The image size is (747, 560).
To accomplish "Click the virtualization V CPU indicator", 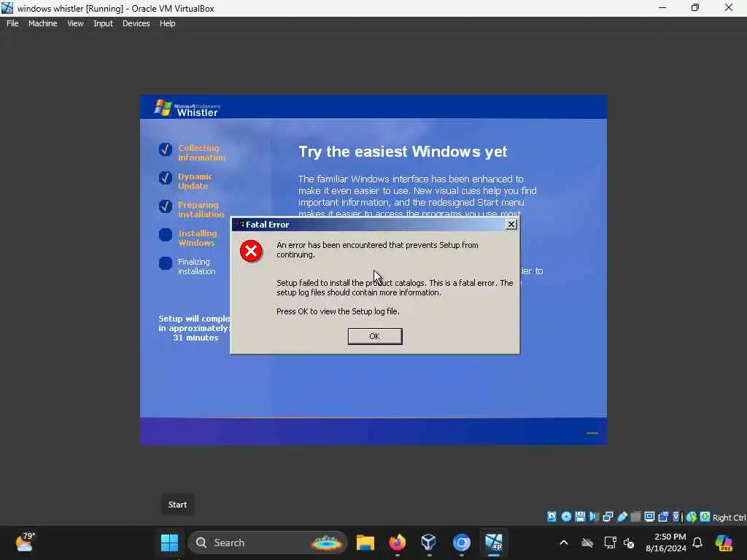I will point(676,517).
